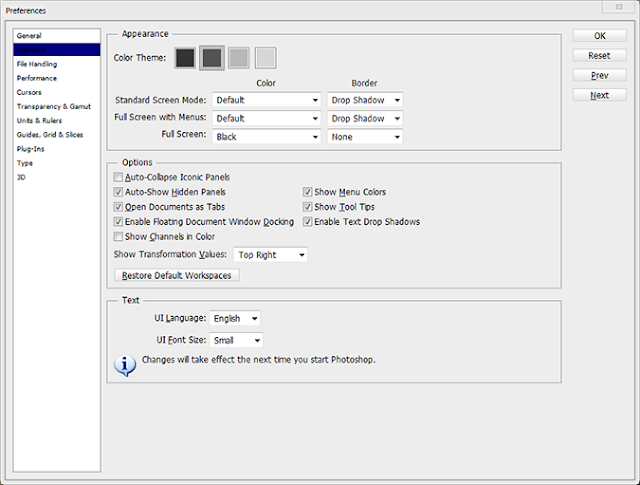640x485 pixels.
Task: Click Restore Default Workspaces button
Action: point(177,276)
